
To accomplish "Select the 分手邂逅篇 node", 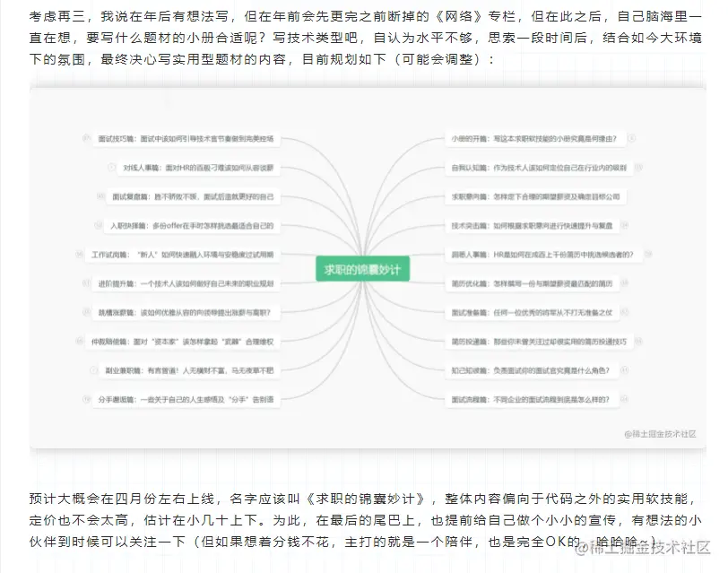I will 186,399.
